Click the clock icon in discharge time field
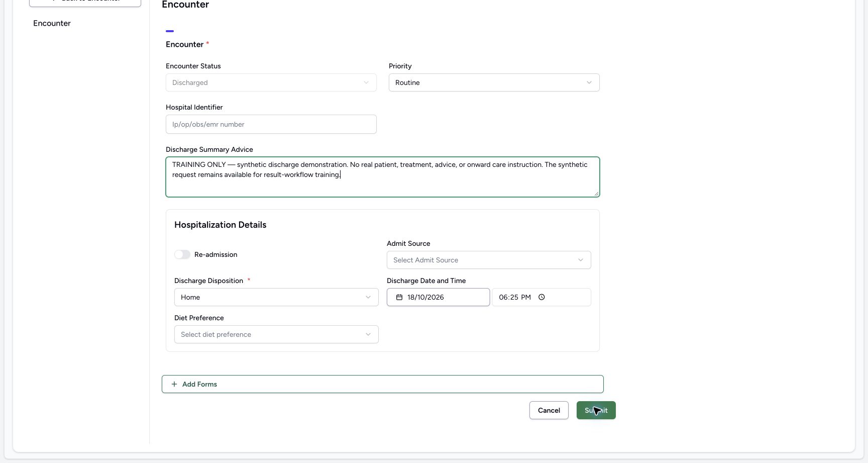Image resolution: width=868 pixels, height=463 pixels. coord(541,297)
